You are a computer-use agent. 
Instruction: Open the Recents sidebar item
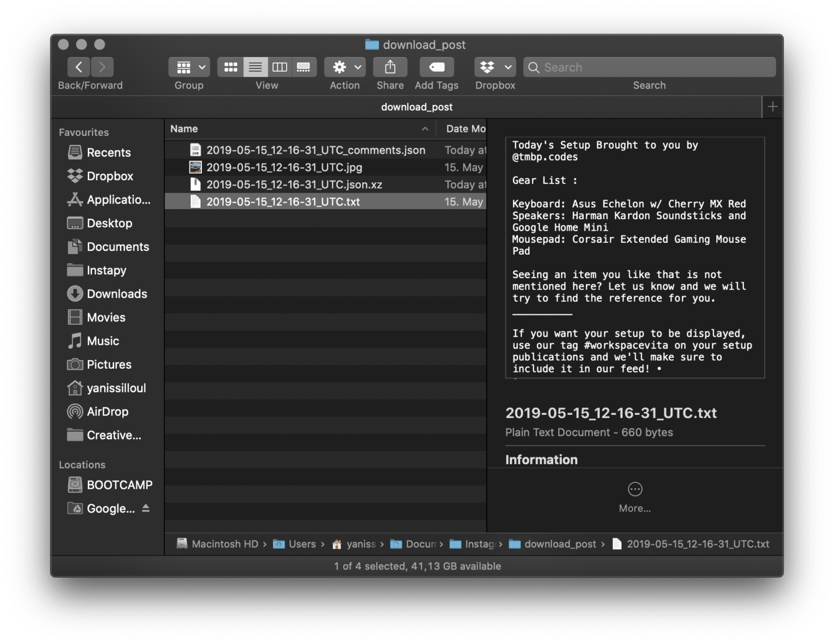109,153
